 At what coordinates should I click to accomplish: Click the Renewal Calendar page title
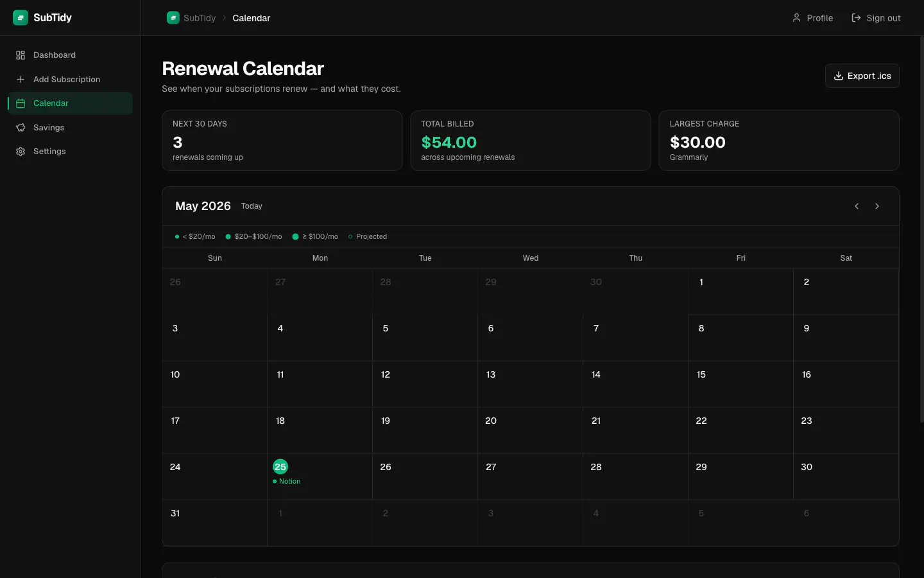[x=243, y=69]
